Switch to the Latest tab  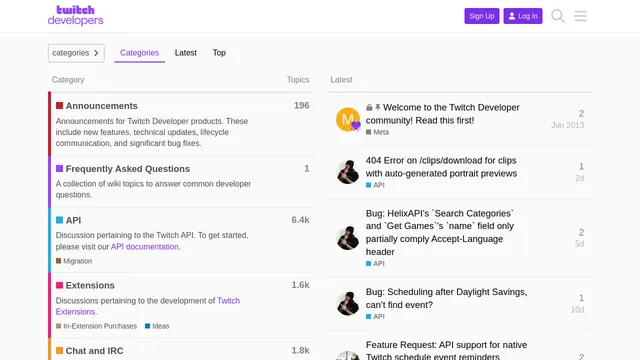pyautogui.click(x=186, y=53)
